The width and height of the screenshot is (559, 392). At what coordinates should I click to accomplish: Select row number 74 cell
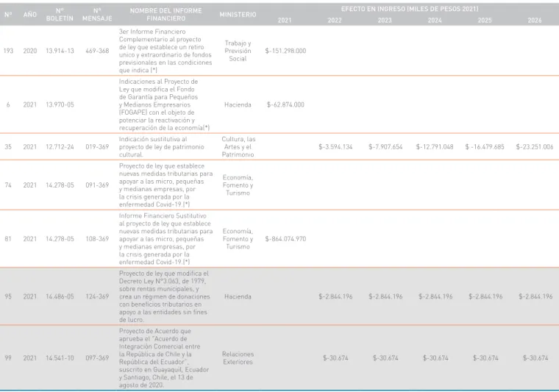point(8,185)
